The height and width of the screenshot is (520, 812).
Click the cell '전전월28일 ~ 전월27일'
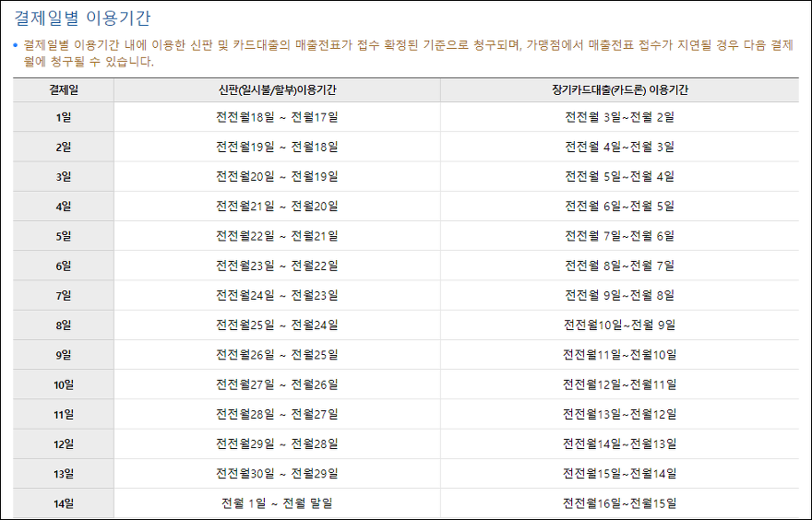click(277, 415)
